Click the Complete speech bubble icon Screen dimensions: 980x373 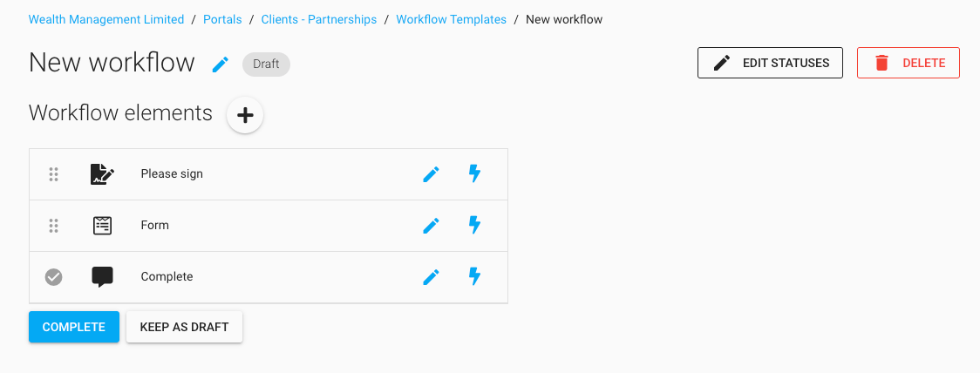click(102, 277)
